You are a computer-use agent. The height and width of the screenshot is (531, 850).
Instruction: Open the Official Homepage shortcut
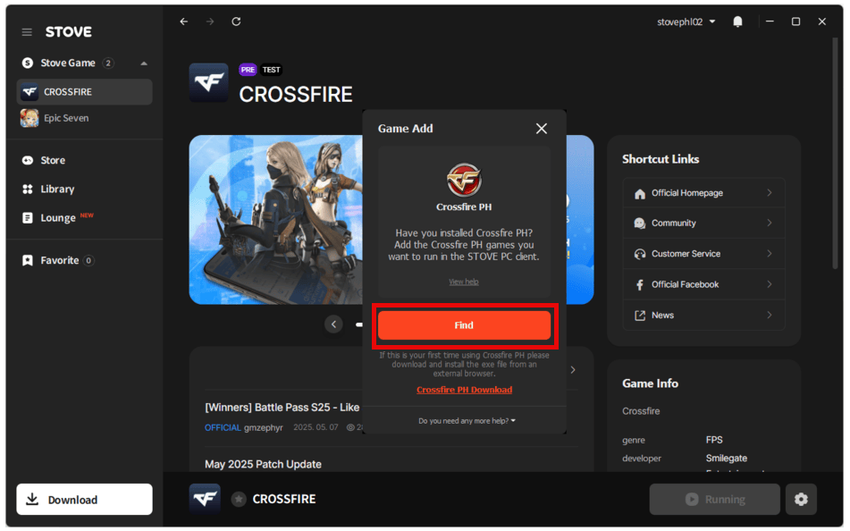click(x=704, y=193)
